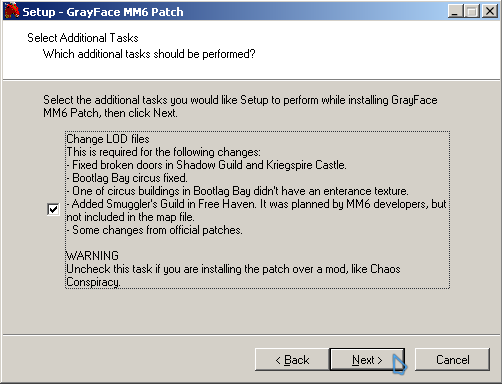The image size is (502, 384).
Task: Click the Smuggler's Guild in Free Haven line
Action: pyautogui.click(x=256, y=210)
